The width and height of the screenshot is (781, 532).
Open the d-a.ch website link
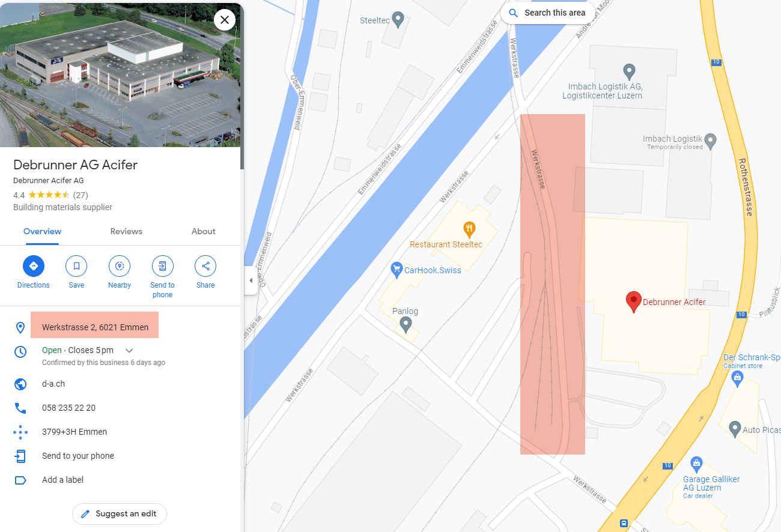pos(53,384)
